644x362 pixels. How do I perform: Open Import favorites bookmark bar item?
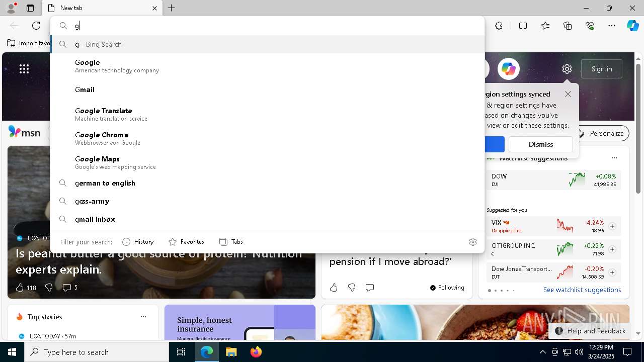click(x=29, y=43)
